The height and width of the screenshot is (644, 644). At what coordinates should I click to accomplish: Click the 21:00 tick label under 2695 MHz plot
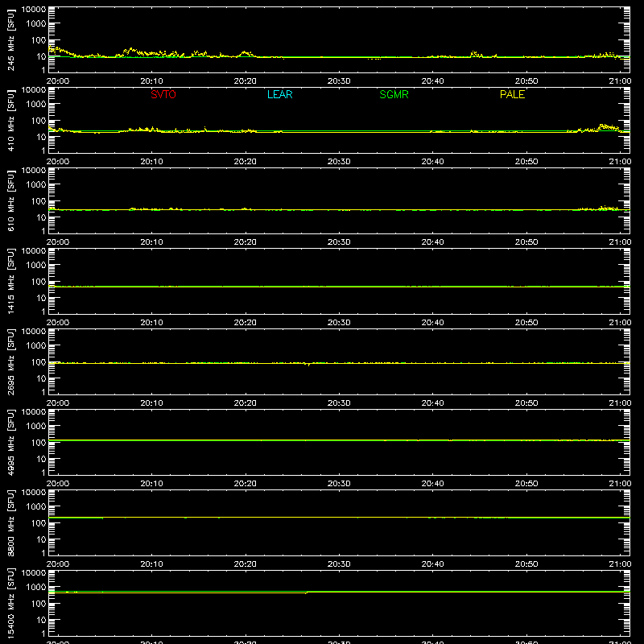pyautogui.click(x=620, y=403)
